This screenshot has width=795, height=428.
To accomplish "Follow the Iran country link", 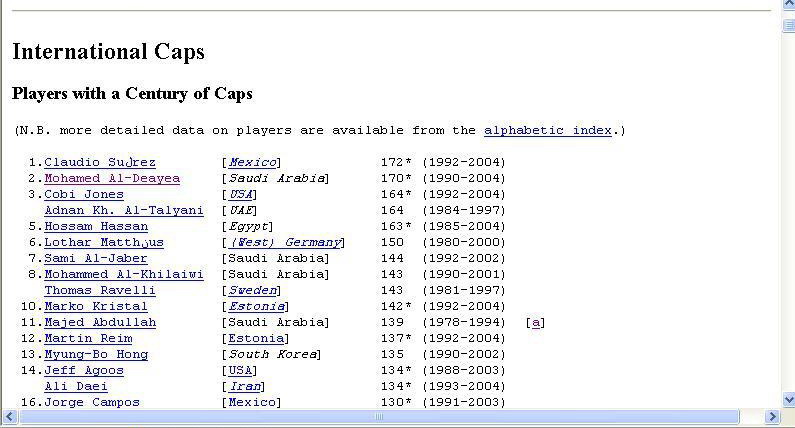I will point(244,386).
